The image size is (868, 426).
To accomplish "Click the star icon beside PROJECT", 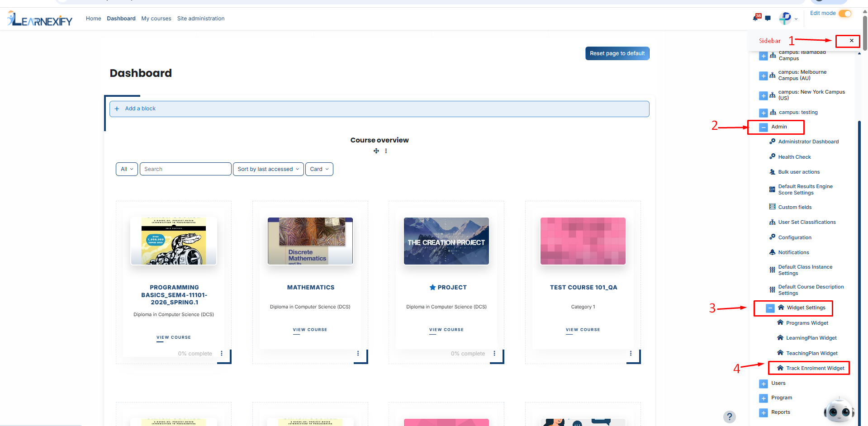I will tap(432, 287).
